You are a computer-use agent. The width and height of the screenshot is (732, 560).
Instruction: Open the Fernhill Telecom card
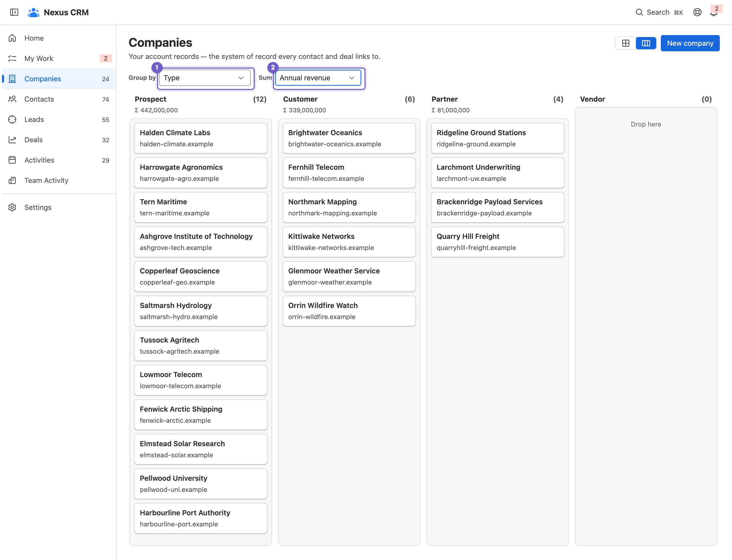(x=349, y=173)
